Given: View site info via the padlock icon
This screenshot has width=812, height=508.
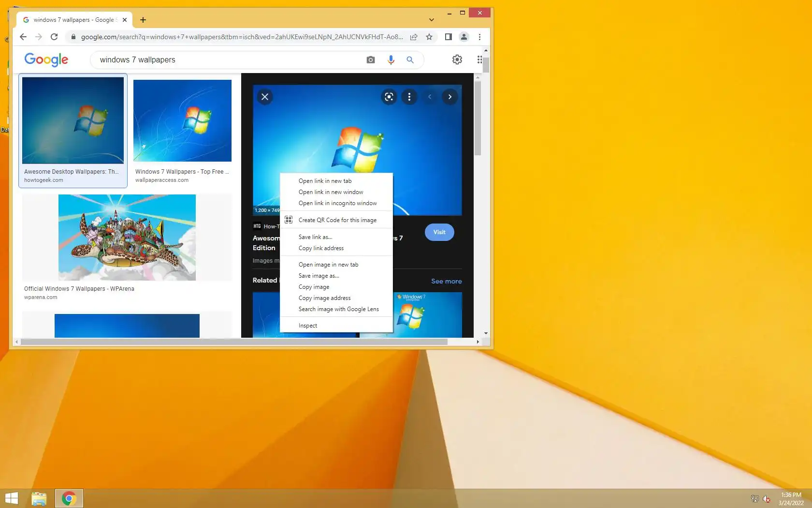Looking at the screenshot, I should (x=73, y=37).
